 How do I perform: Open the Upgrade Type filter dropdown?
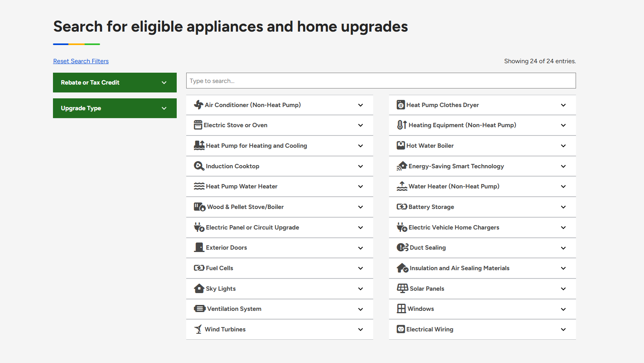tap(115, 108)
